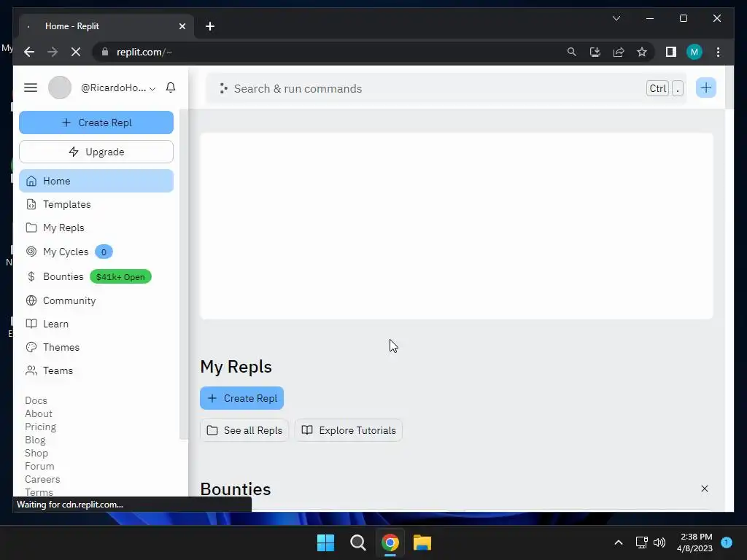Open the clock showing 2:38 PM
Viewport: 747px width, 560px height.
pyautogui.click(x=695, y=542)
